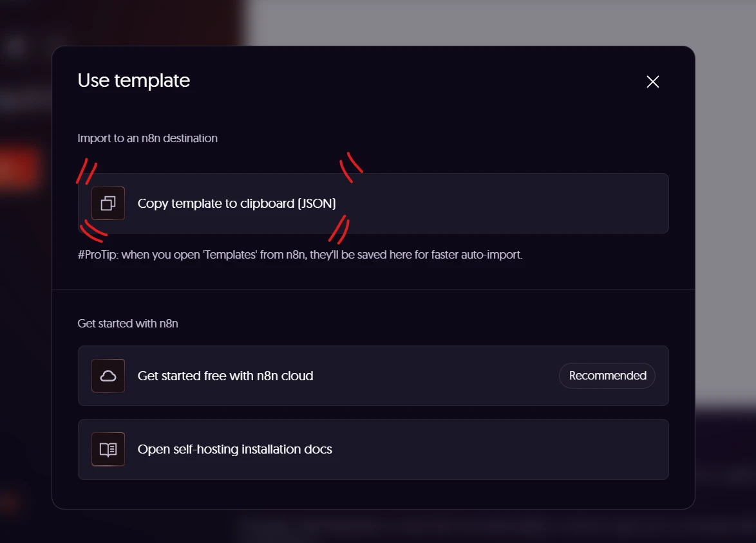756x543 pixels.
Task: Click the word 'Templates' in the ProTip
Action: click(229, 254)
